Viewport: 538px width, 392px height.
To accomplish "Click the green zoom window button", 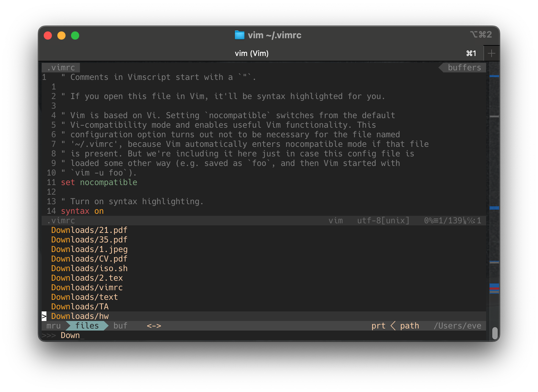I will (x=75, y=36).
